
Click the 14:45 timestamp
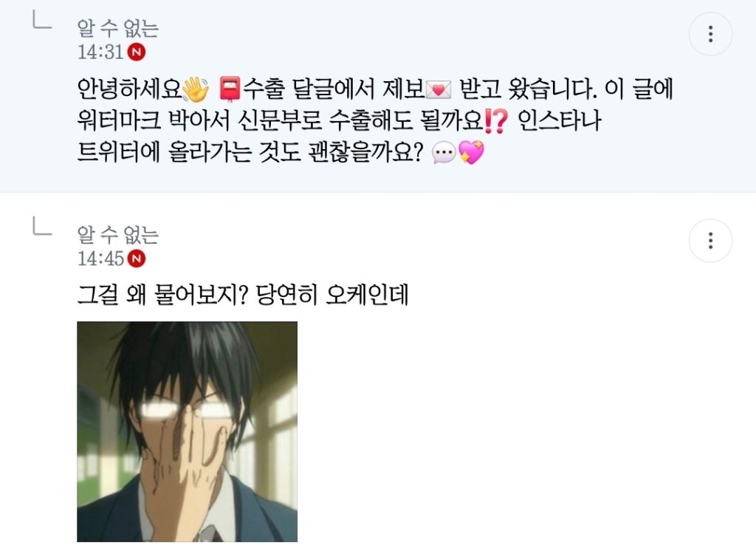tap(100, 259)
